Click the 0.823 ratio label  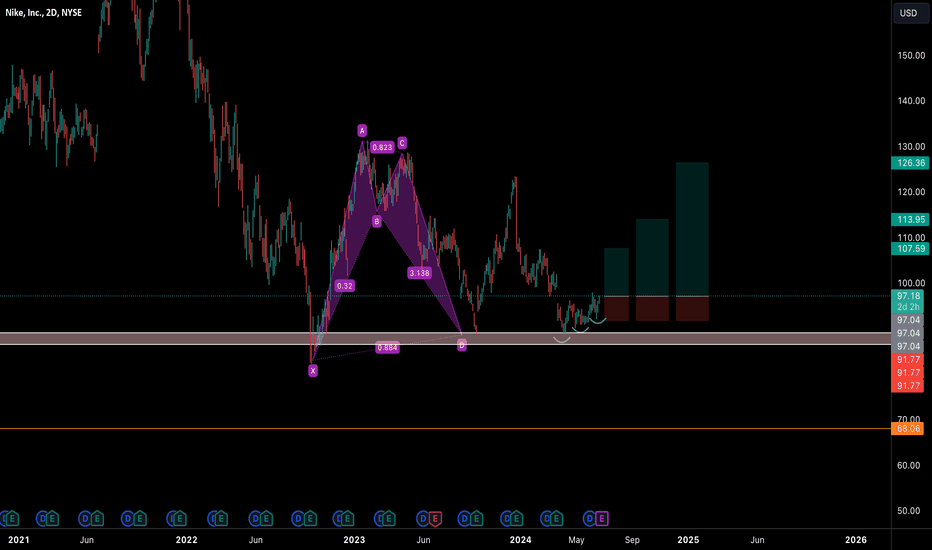[382, 147]
